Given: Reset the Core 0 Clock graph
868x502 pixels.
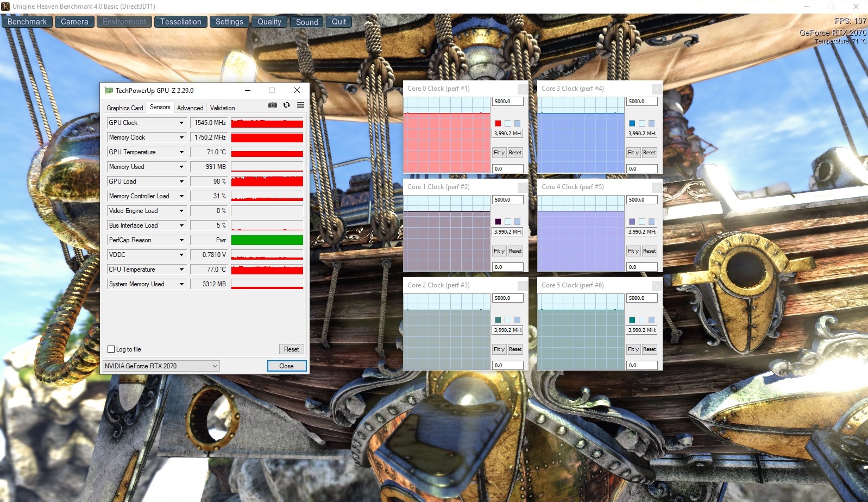Looking at the screenshot, I should [515, 153].
